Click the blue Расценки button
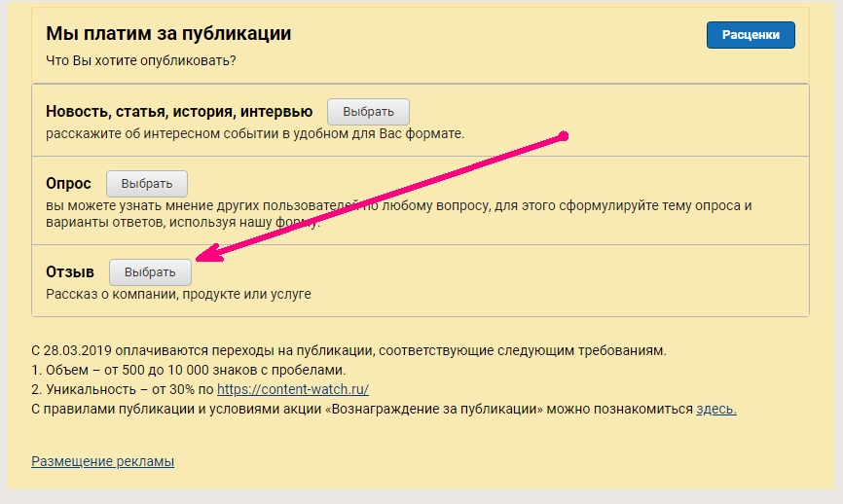843x504 pixels. 750,34
